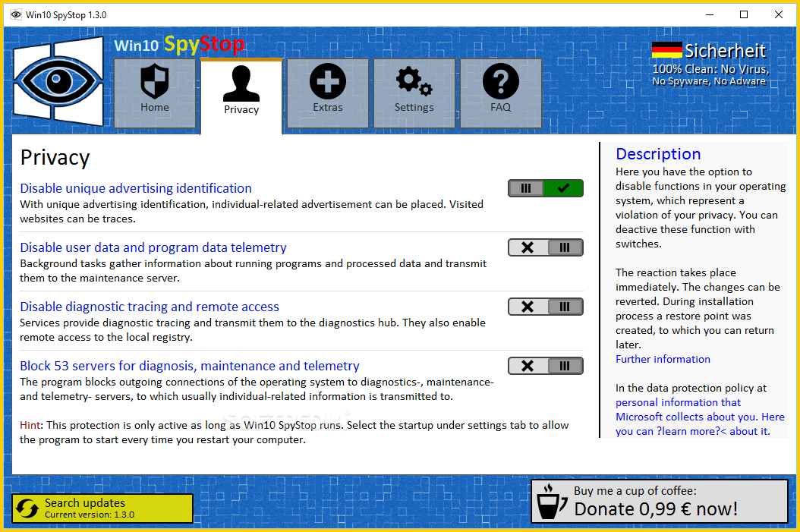
Task: Click the Donate 0,99 € now button
Action: (x=660, y=501)
